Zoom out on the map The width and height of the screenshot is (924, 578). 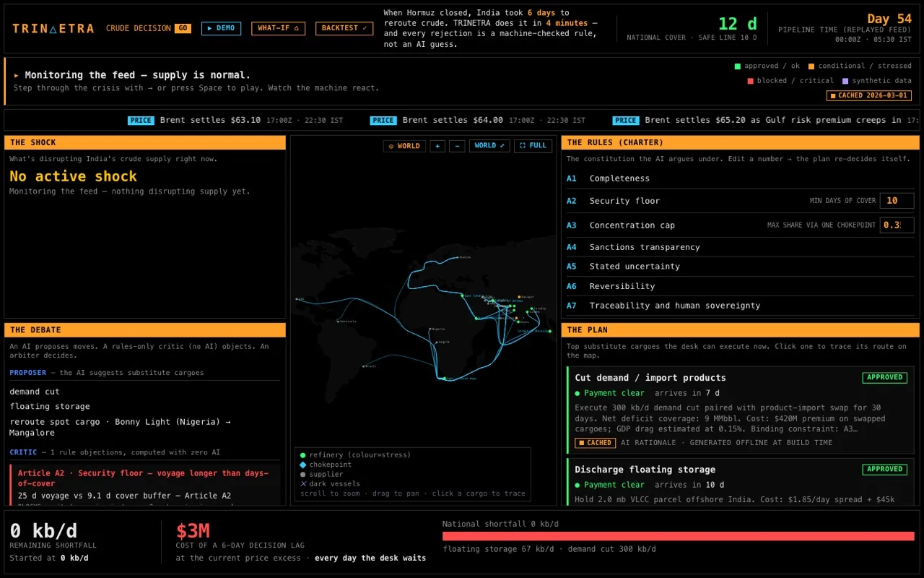coord(457,146)
